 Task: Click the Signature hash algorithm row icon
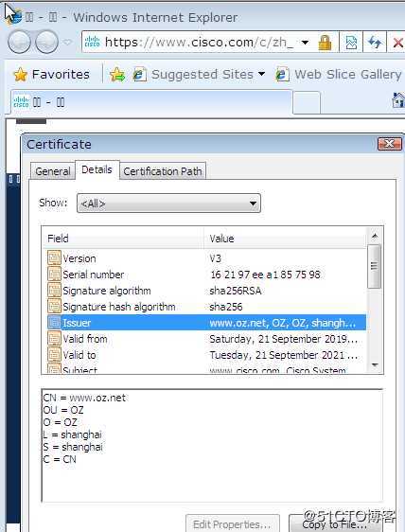(x=54, y=306)
